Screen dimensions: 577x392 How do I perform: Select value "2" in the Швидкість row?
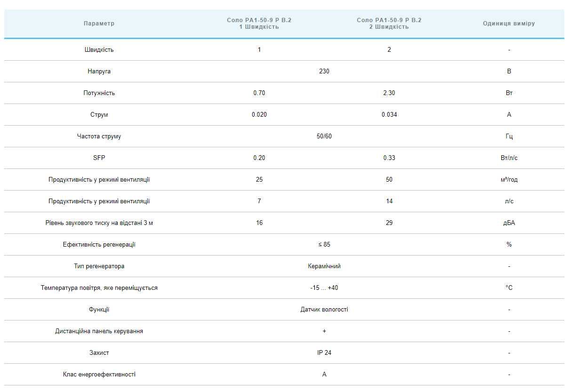(x=389, y=50)
